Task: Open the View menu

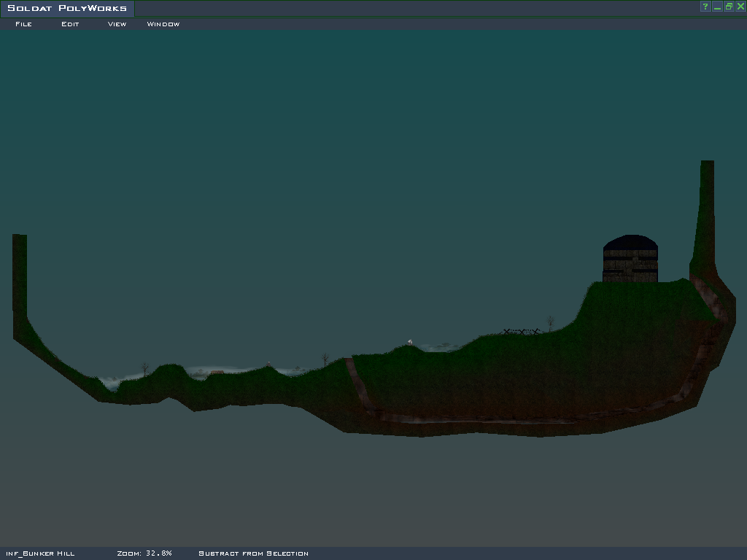Action: click(117, 24)
